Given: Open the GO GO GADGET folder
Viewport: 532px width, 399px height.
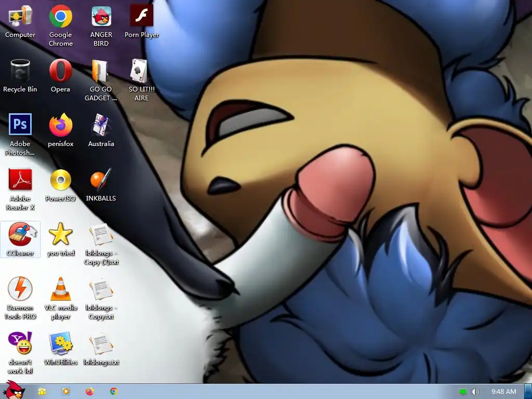Looking at the screenshot, I should click(101, 81).
